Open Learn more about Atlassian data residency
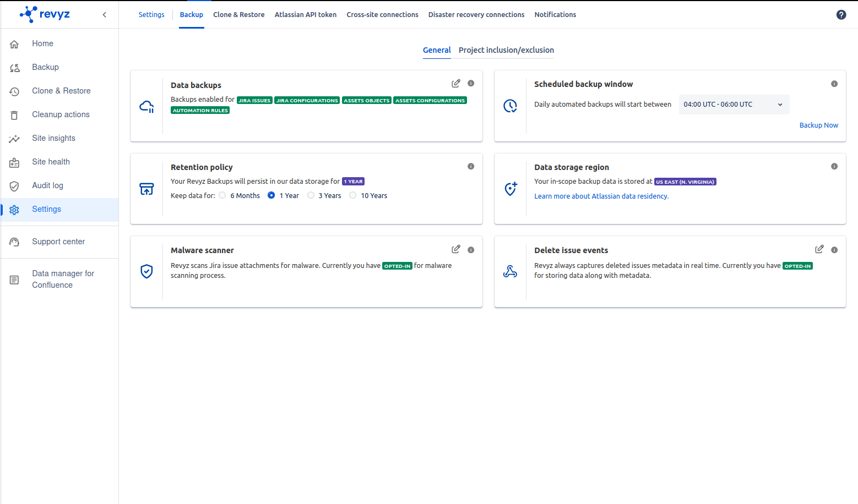The height and width of the screenshot is (504, 858). (x=601, y=196)
